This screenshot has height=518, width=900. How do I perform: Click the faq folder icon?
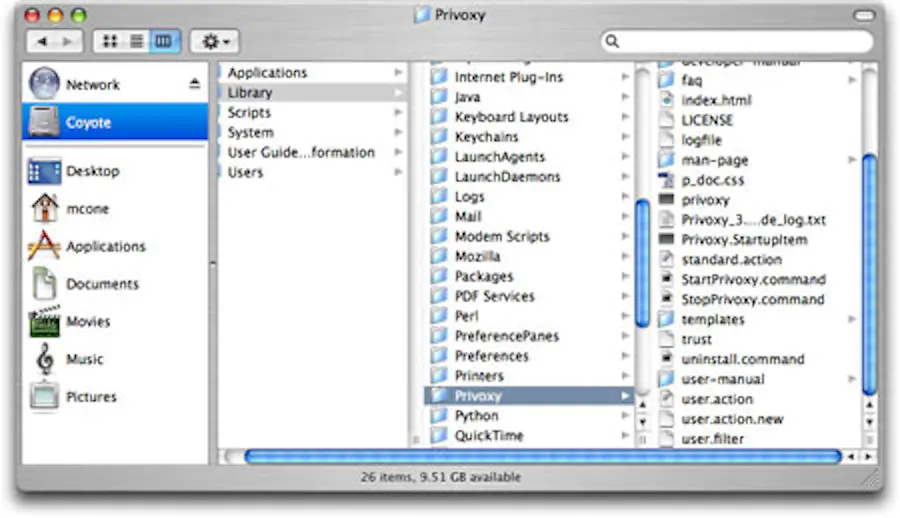[666, 80]
